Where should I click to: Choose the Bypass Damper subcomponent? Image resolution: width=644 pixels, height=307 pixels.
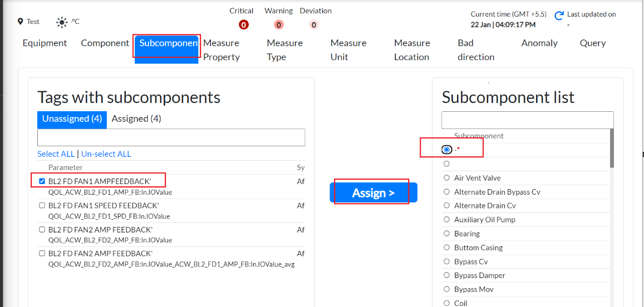click(446, 275)
